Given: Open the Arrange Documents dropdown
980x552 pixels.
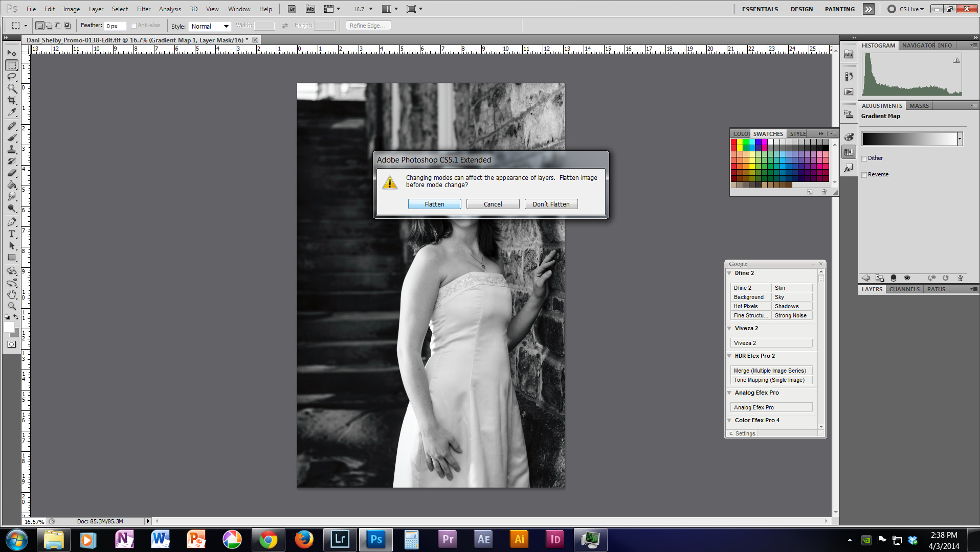Looking at the screenshot, I should tap(390, 9).
